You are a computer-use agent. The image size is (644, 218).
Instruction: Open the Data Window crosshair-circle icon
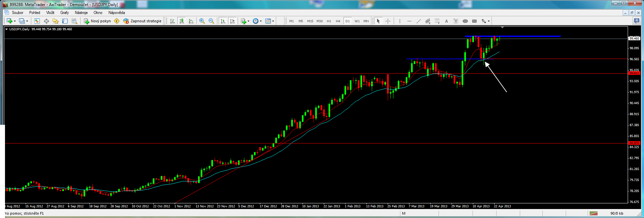(46, 21)
